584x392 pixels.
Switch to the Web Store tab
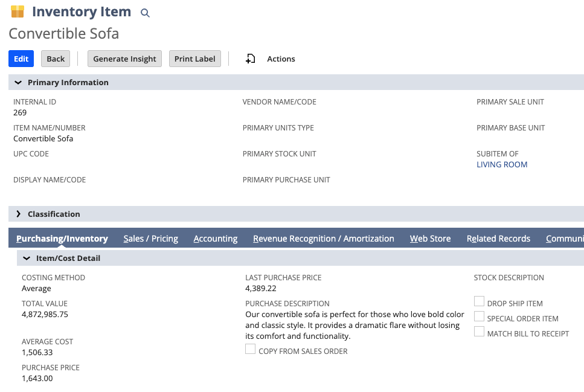click(430, 239)
